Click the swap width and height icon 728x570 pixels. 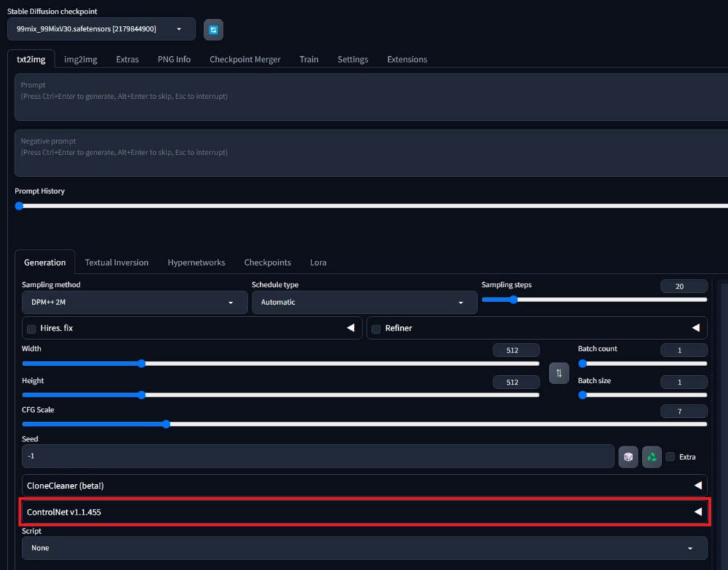click(559, 372)
